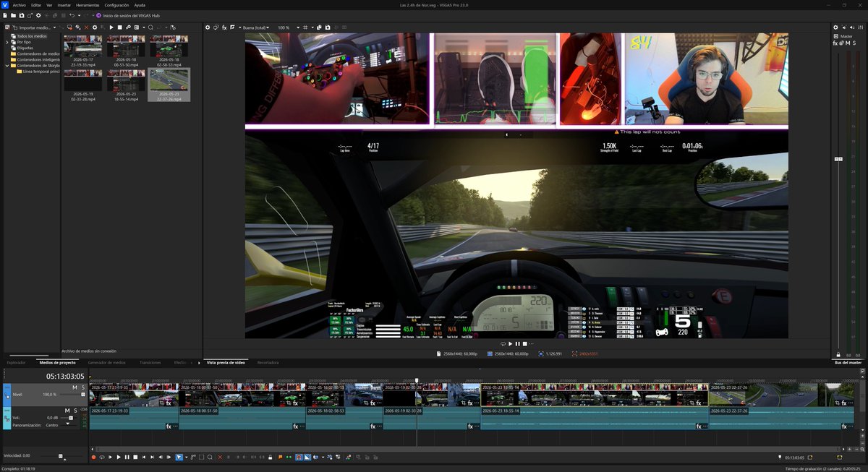Copy preview snapshot to clipboard icon
This screenshot has width=868, height=472.
[319, 27]
